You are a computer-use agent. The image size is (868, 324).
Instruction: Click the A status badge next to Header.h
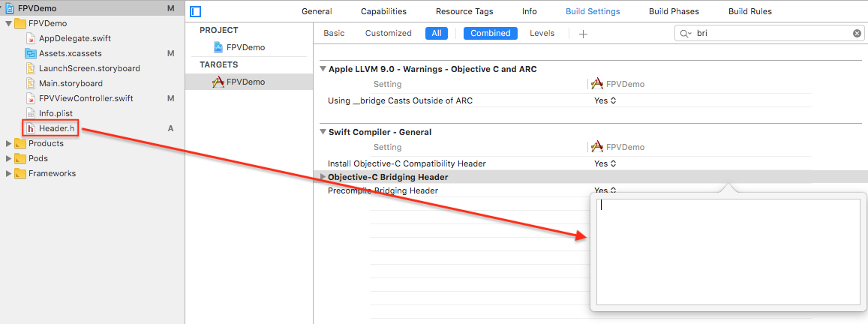pyautogui.click(x=171, y=128)
